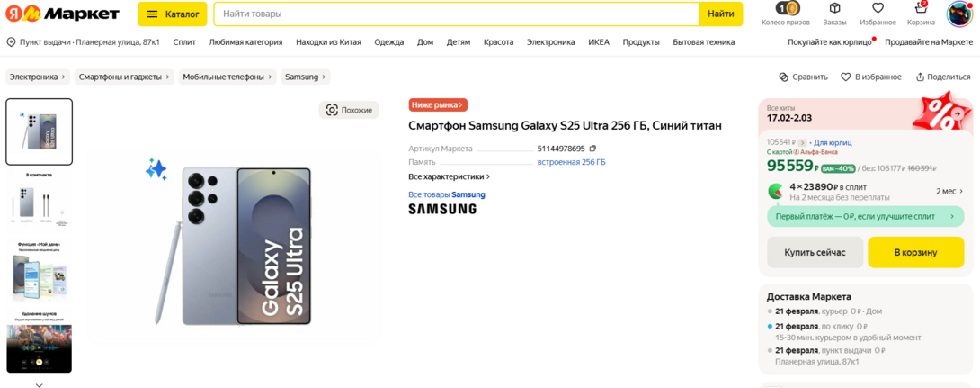The width and height of the screenshot is (980, 388).
Task: Click the Купить сейчас button
Action: pos(815,253)
